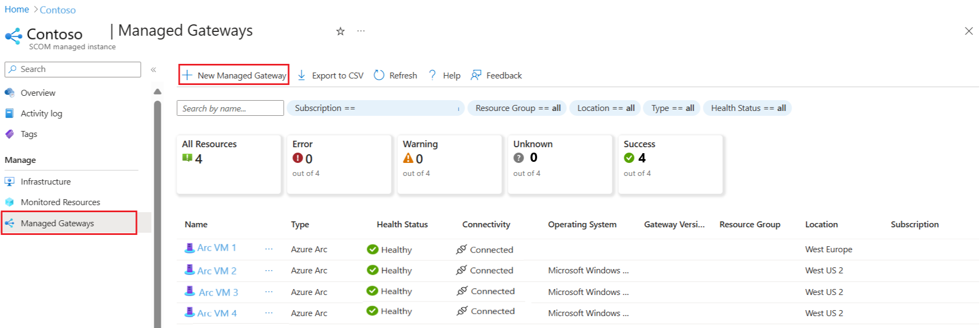This screenshot has width=980, height=328.
Task: Select the Warning summary card
Action: [x=450, y=164]
